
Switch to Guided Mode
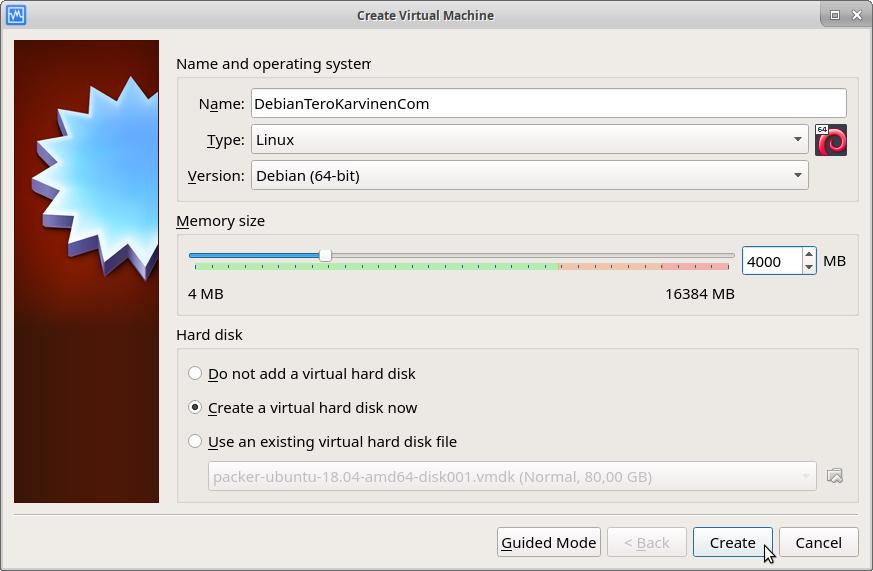[548, 542]
